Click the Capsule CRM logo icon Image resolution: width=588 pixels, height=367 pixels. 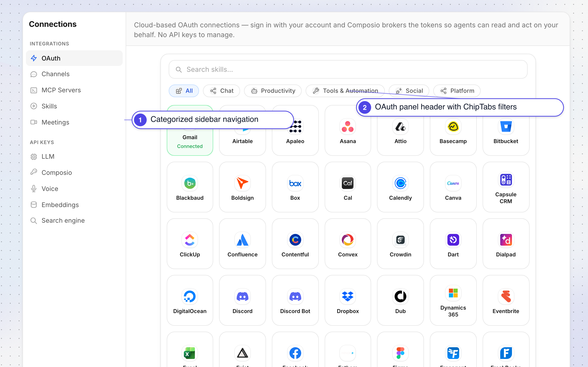pos(506,180)
